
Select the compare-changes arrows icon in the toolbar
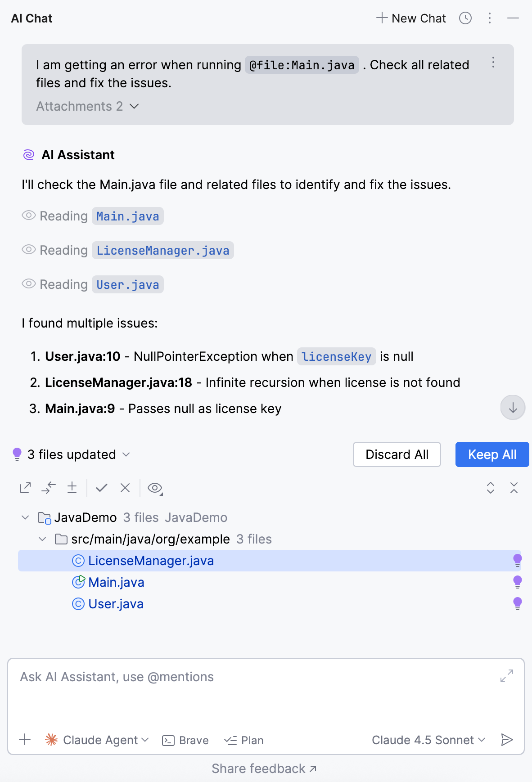point(49,488)
